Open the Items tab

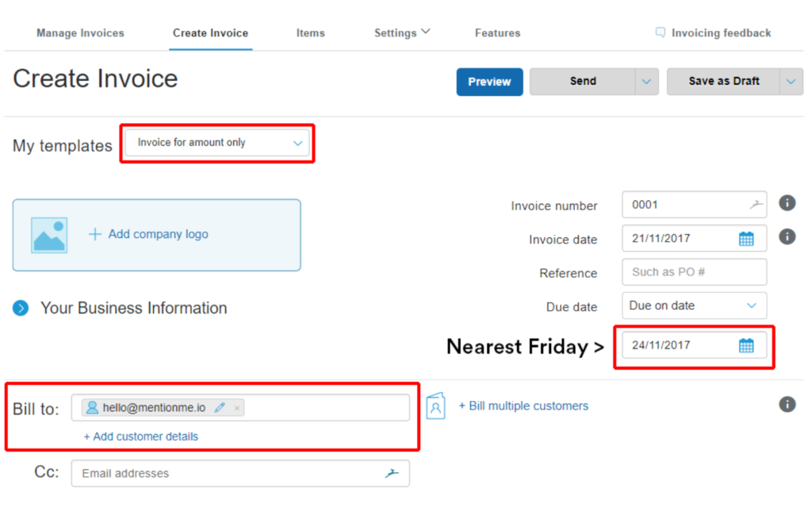[311, 33]
